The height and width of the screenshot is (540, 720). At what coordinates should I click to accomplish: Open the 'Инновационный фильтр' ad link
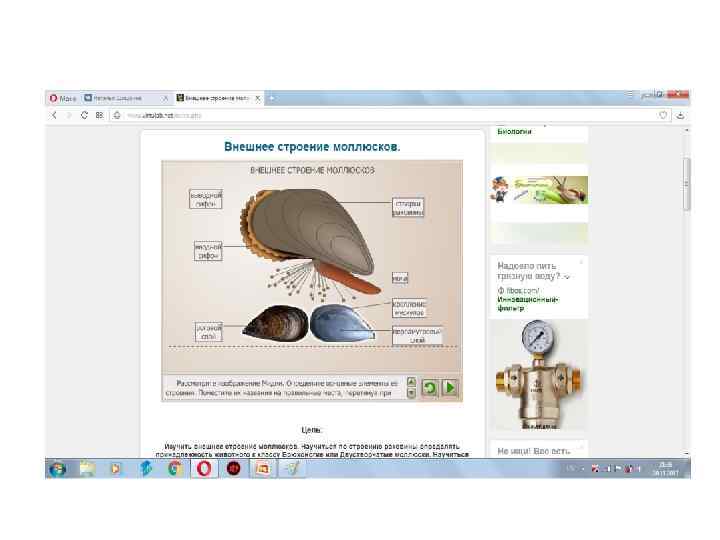[x=528, y=304]
